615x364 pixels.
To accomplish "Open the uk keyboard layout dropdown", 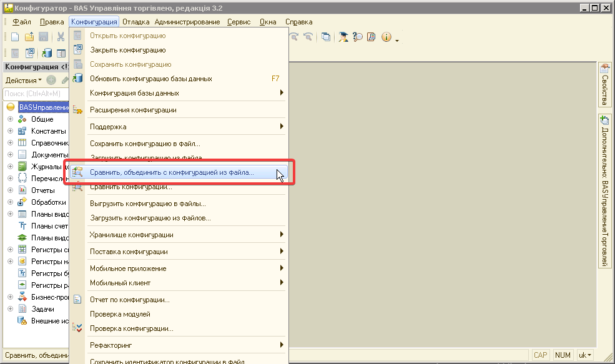I will (x=586, y=355).
